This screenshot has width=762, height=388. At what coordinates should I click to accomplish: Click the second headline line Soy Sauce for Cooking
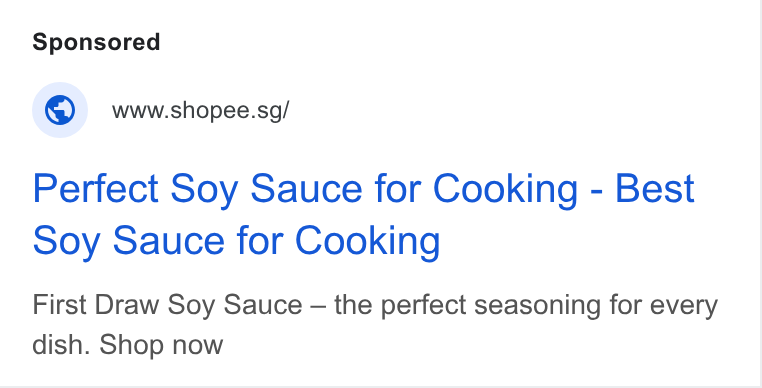point(236,241)
